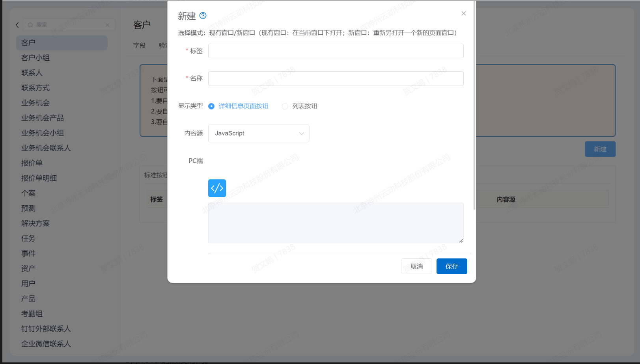The image size is (640, 364).
Task: Click the help question mark icon beside 新建
Action: click(x=203, y=15)
